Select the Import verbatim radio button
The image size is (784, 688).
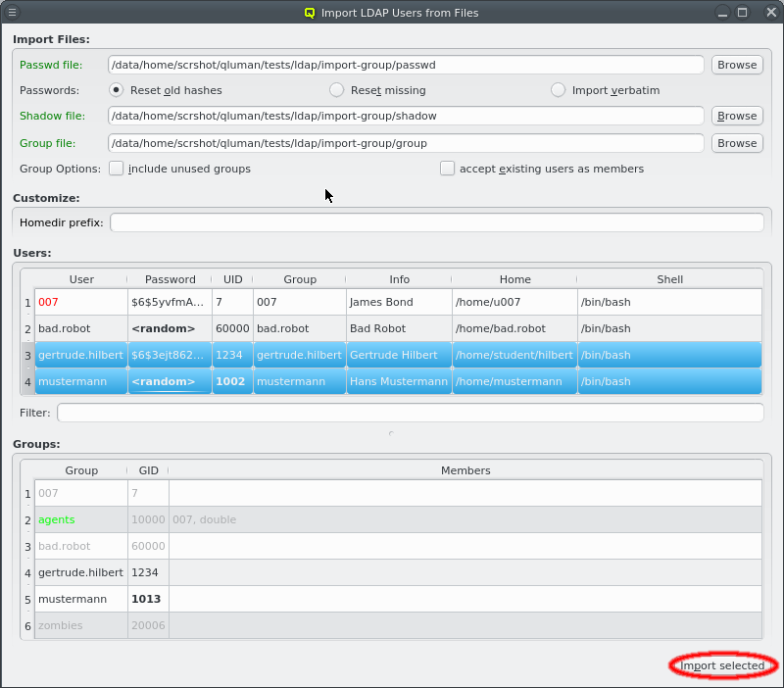(558, 90)
